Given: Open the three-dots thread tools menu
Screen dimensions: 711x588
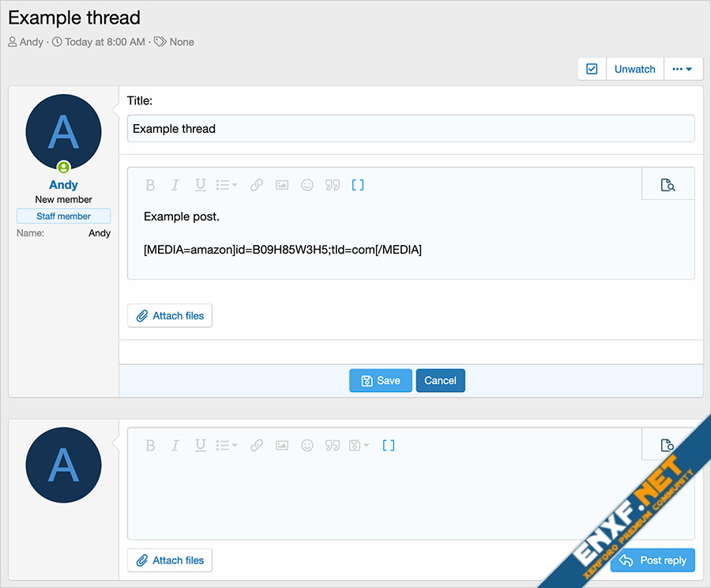Looking at the screenshot, I should pos(683,69).
